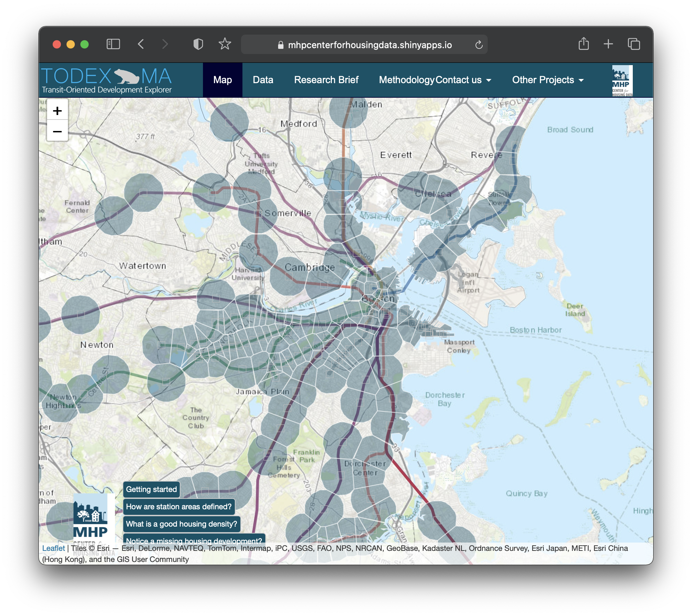Show the tab overview
This screenshot has height=616, width=692.
pyautogui.click(x=634, y=44)
